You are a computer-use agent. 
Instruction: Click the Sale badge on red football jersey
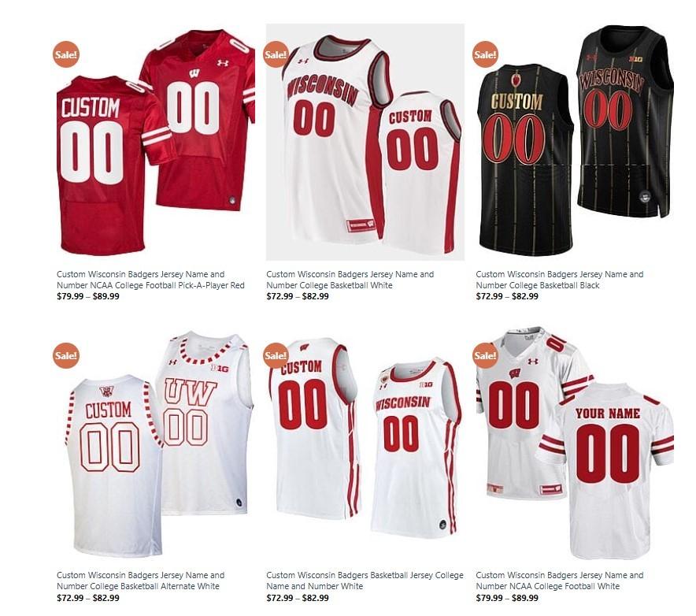tap(66, 54)
